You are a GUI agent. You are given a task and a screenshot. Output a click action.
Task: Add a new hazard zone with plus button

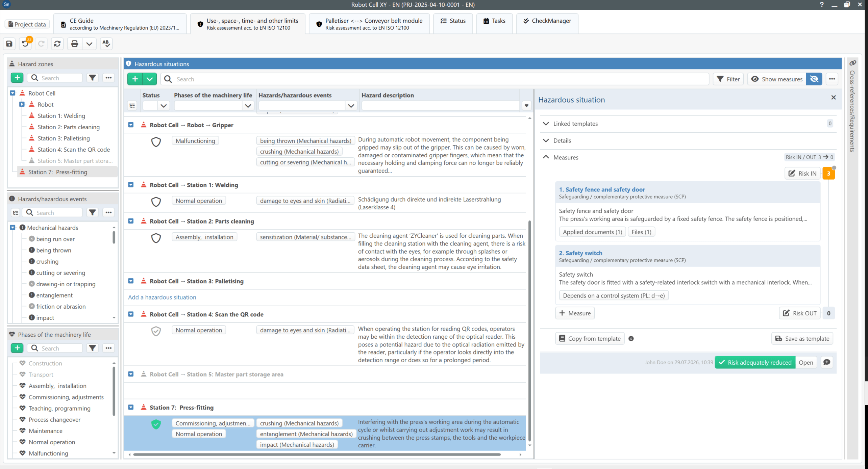tap(17, 78)
